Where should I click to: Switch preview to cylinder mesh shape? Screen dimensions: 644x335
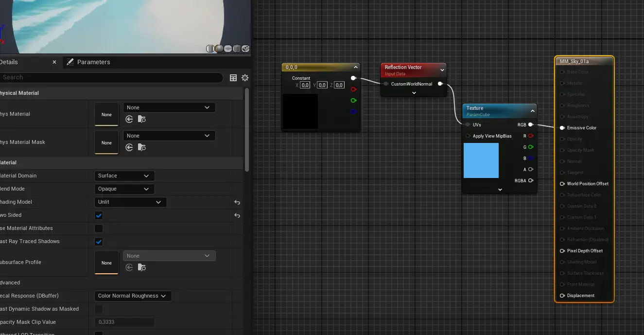pyautogui.click(x=210, y=49)
